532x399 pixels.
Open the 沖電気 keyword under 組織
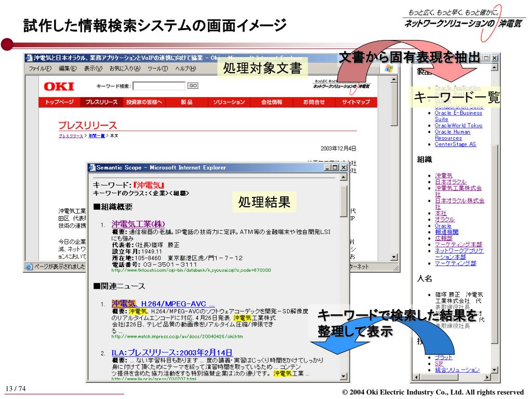pos(444,176)
